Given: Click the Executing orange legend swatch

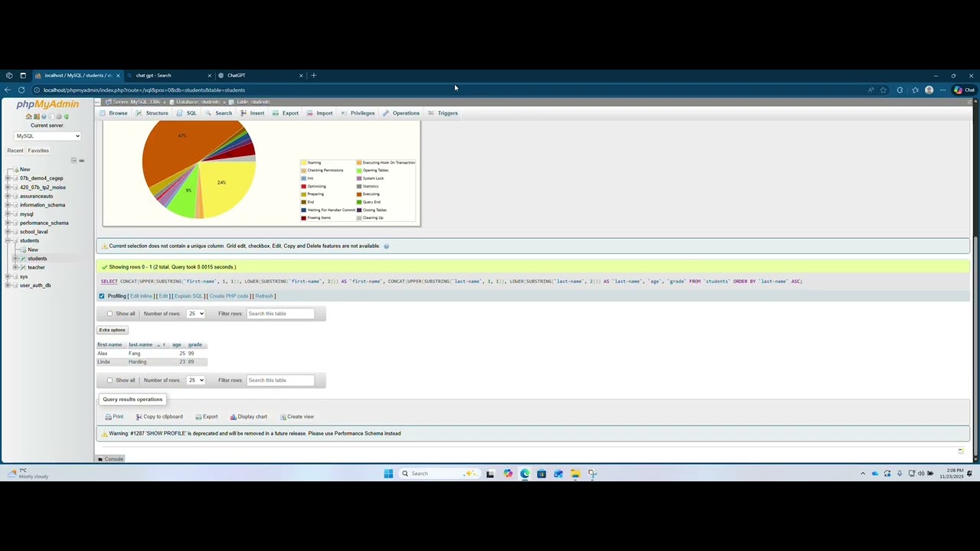Looking at the screenshot, I should [359, 194].
